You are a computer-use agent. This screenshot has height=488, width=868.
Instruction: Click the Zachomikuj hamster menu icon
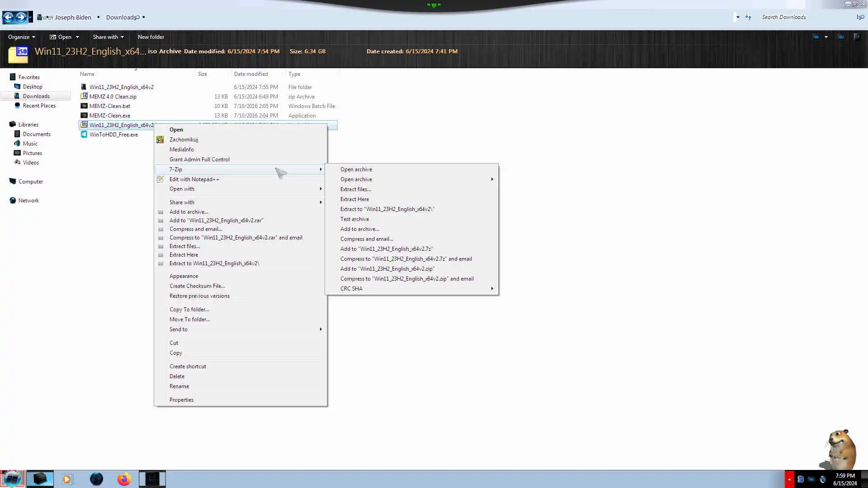[160, 140]
